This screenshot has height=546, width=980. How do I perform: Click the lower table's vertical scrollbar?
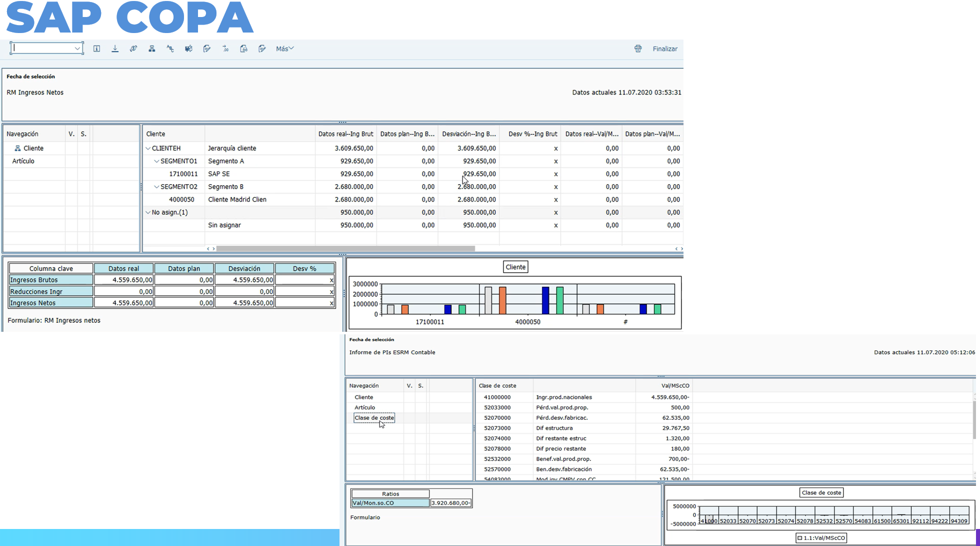[974, 420]
